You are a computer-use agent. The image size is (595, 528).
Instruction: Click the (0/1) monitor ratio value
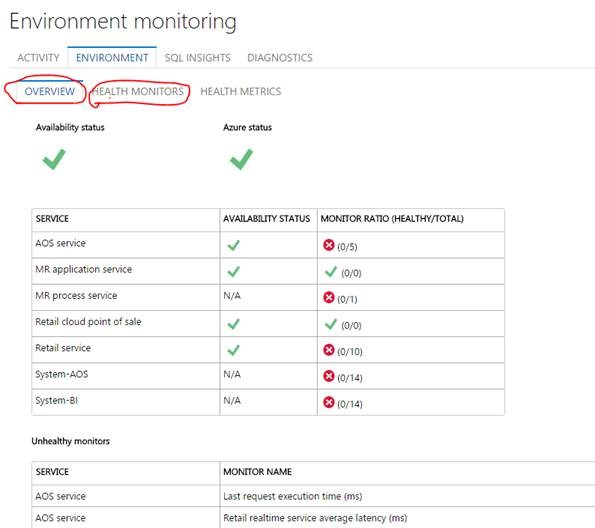pos(347,299)
